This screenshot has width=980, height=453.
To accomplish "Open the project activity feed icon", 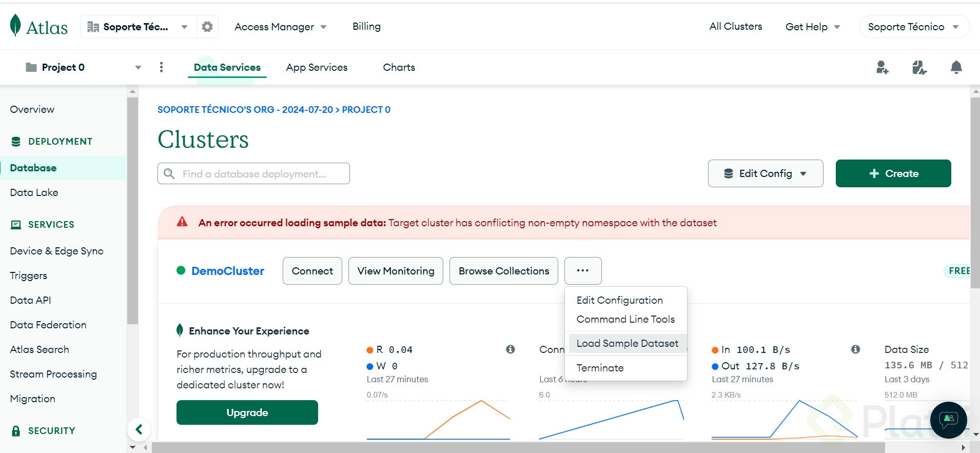I will tap(919, 67).
